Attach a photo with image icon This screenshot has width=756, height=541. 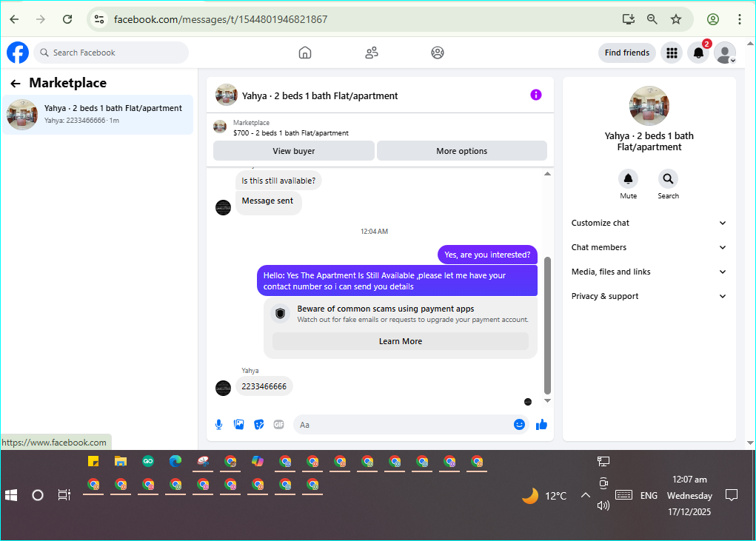pyautogui.click(x=238, y=424)
